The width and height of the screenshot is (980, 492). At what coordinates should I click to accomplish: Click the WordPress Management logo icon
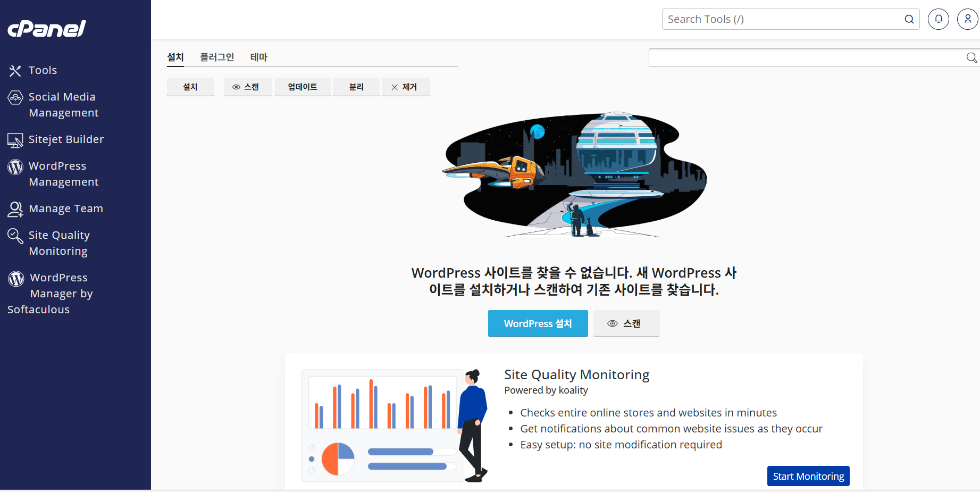[15, 167]
